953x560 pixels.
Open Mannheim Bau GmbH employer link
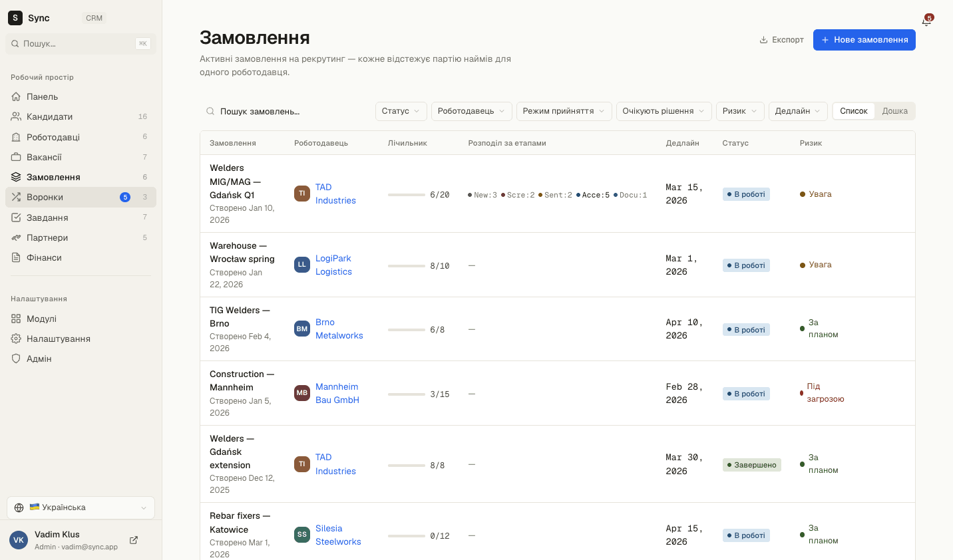[x=337, y=393]
